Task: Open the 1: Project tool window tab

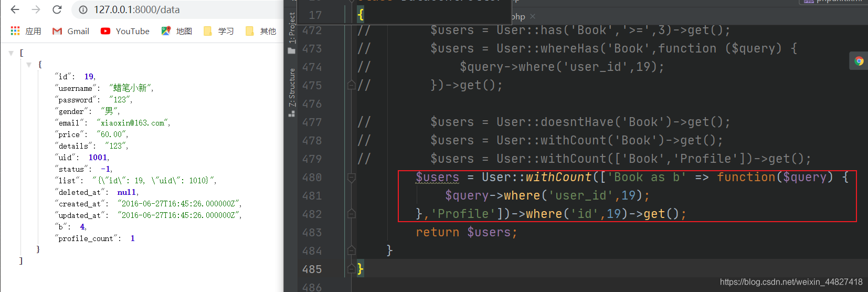Action: (292, 28)
